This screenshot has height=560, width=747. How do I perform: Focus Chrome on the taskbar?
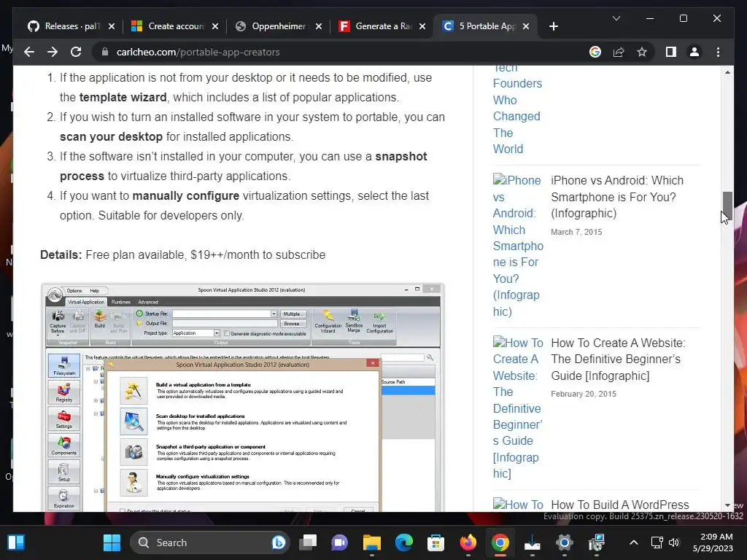click(x=500, y=542)
